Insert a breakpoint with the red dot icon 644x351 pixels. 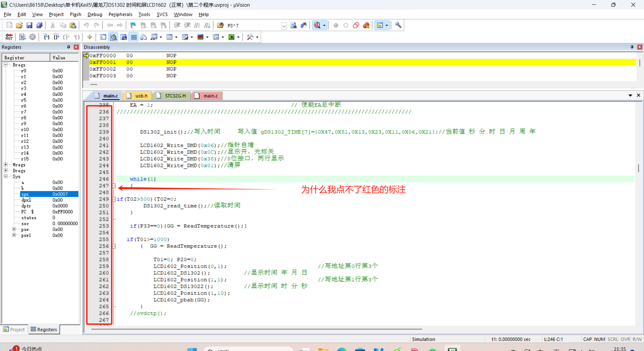click(336, 25)
